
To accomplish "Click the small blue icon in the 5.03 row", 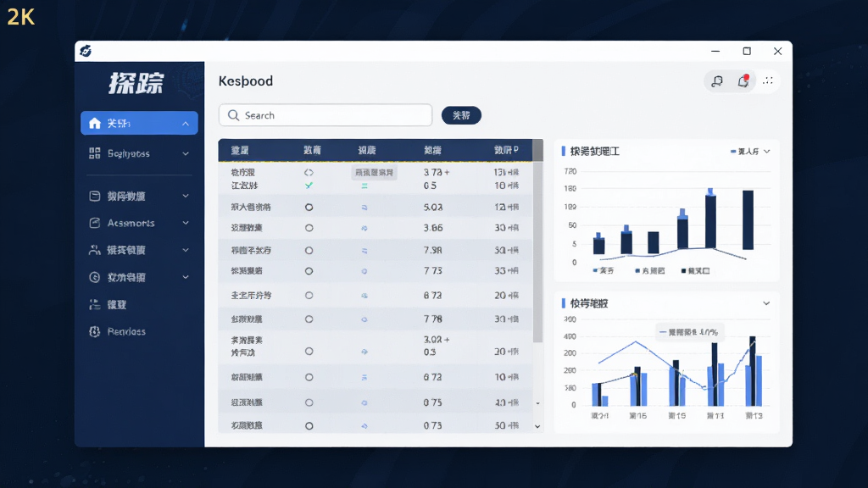I will click(364, 208).
